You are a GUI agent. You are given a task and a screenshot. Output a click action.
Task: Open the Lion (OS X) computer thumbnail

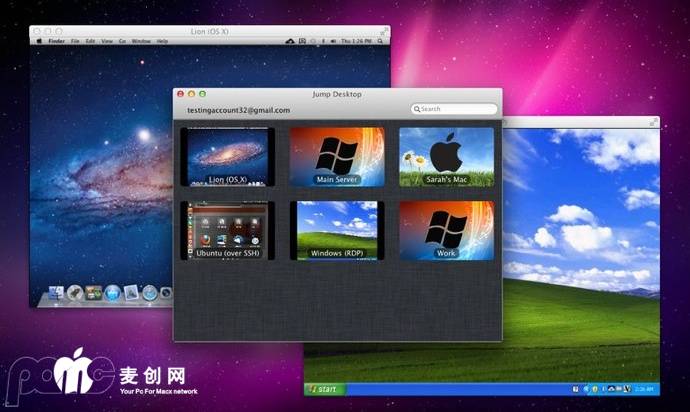[228, 157]
